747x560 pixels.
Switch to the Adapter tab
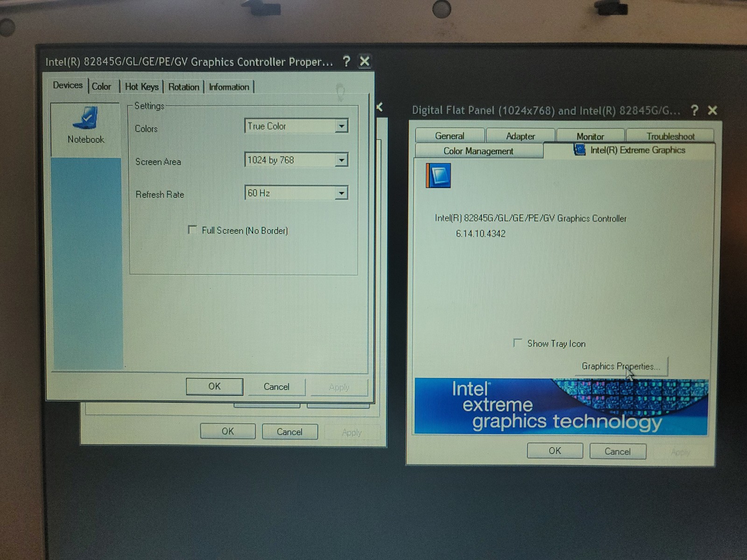(x=521, y=136)
